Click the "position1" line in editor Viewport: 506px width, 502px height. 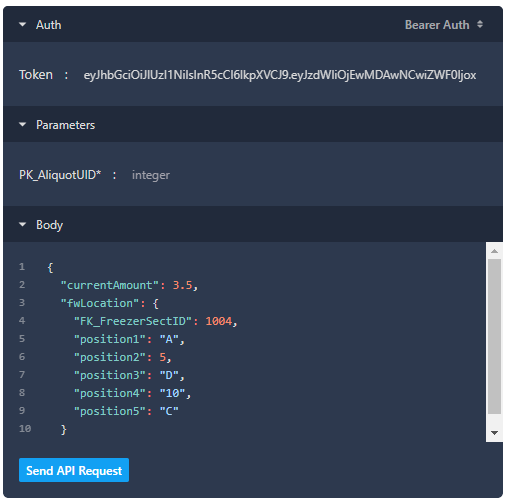[x=129, y=339]
